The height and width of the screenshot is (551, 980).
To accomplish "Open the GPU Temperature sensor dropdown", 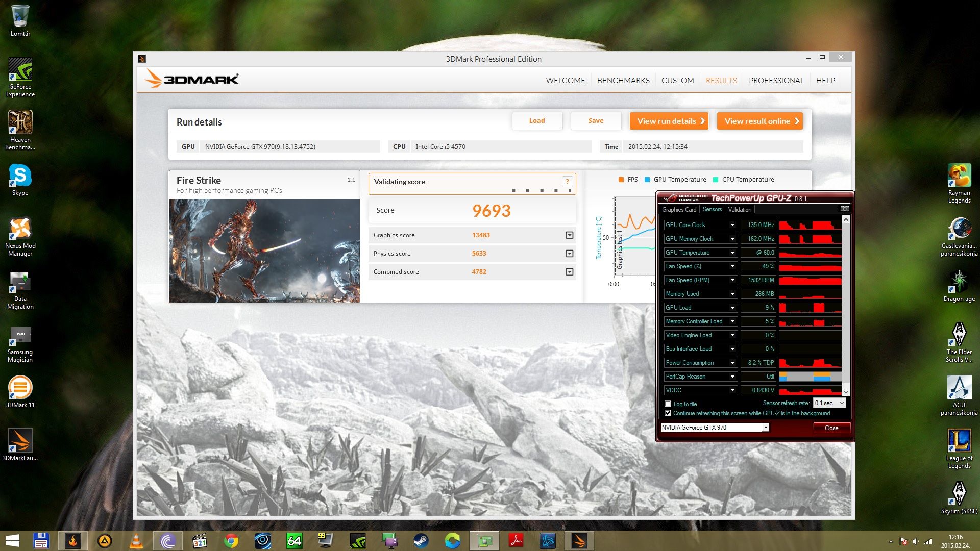I will point(732,253).
